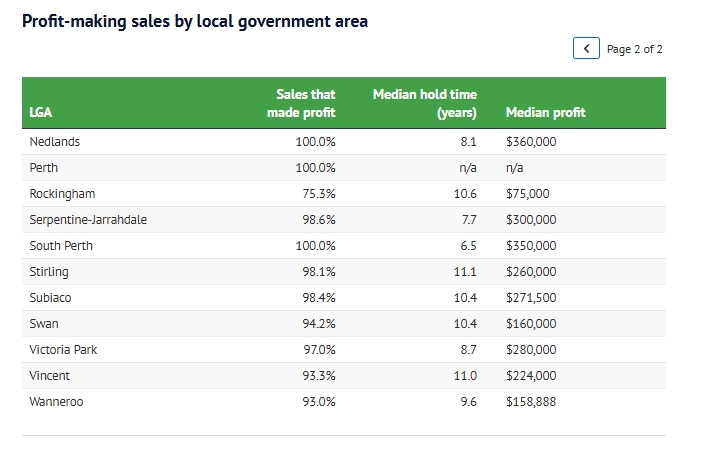The image size is (702, 450).
Task: Click the Victoria Park row name
Action: (x=63, y=350)
